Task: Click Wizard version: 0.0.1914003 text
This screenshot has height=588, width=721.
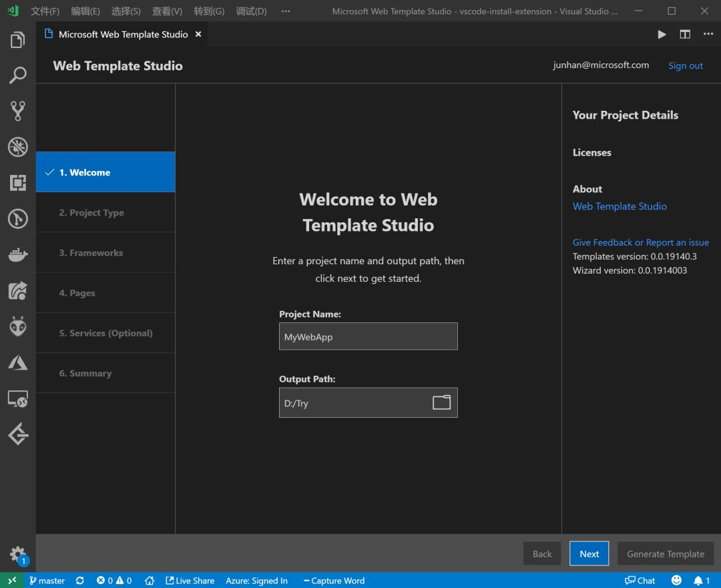Action: click(x=630, y=270)
